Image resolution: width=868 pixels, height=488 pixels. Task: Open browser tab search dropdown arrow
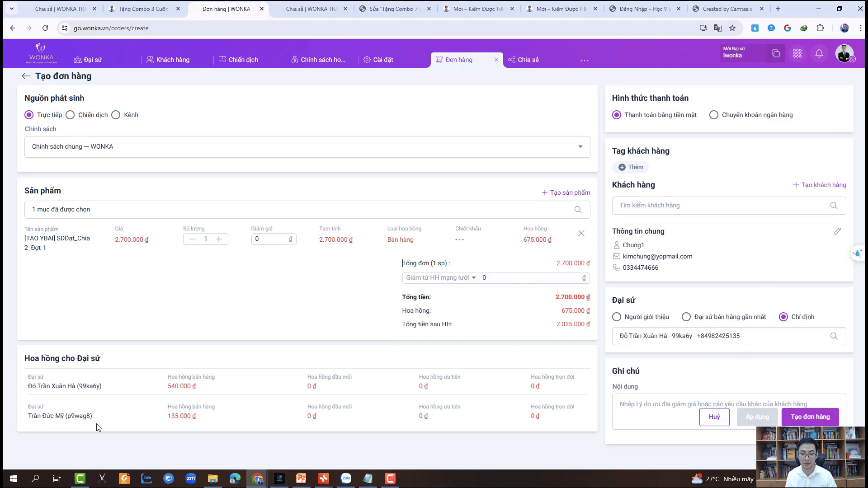click(12, 9)
